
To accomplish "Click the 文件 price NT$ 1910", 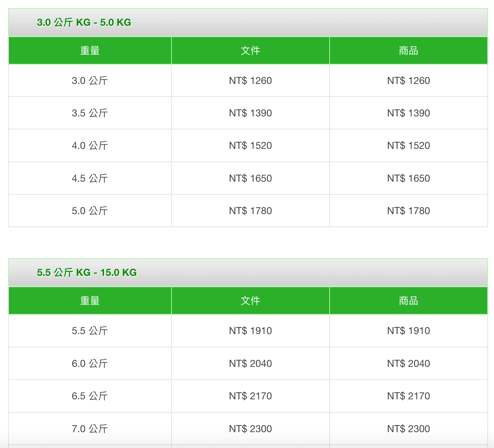I will 250,331.
